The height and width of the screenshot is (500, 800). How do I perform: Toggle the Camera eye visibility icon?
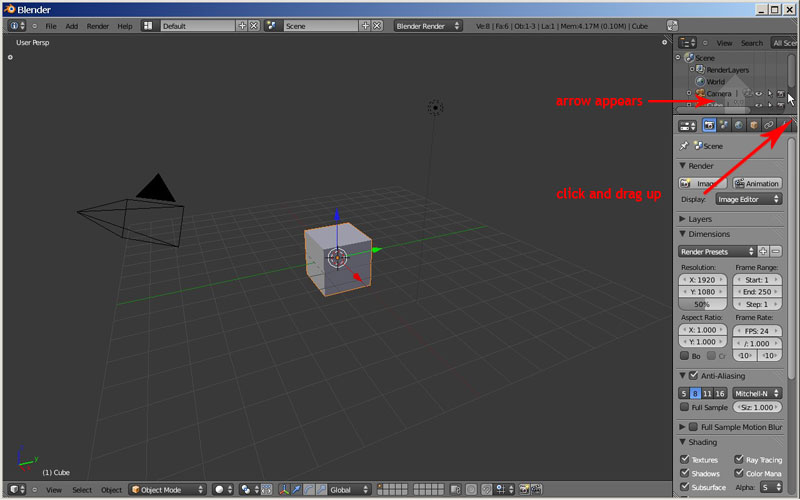pos(757,93)
